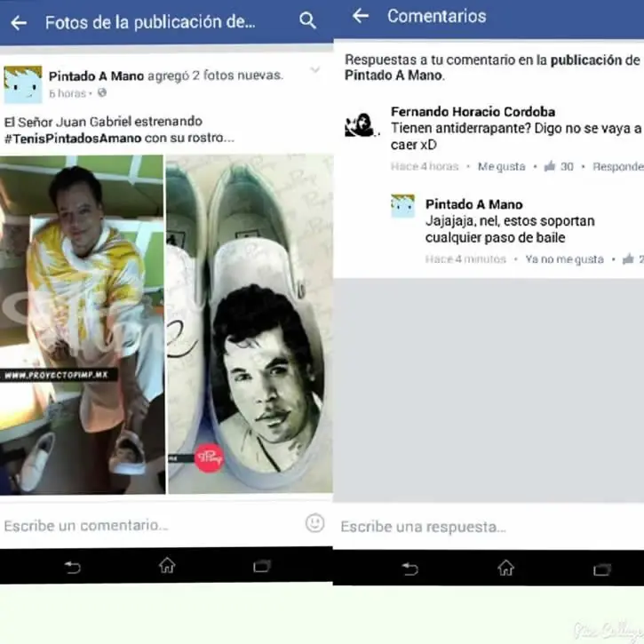Image resolution: width=644 pixels, height=644 pixels.
Task: Open Pintado A Mano profile picture in the post
Action: tap(23, 84)
